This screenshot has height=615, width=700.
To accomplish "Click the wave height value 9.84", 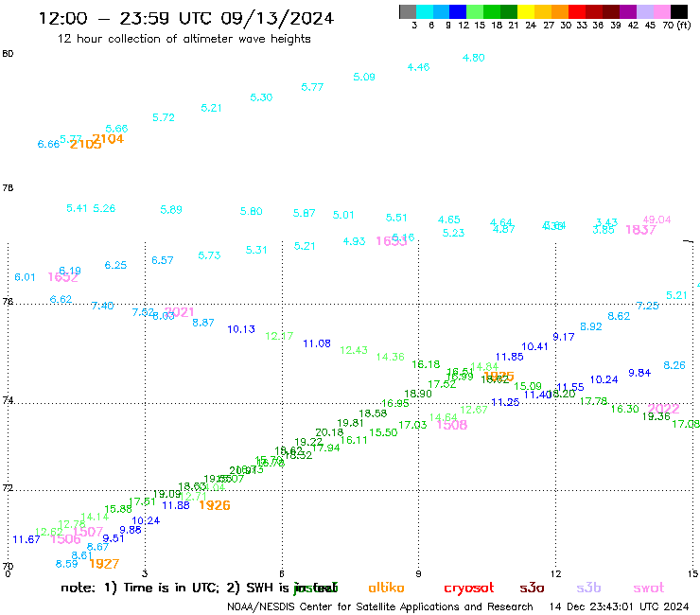I will click(x=639, y=373).
